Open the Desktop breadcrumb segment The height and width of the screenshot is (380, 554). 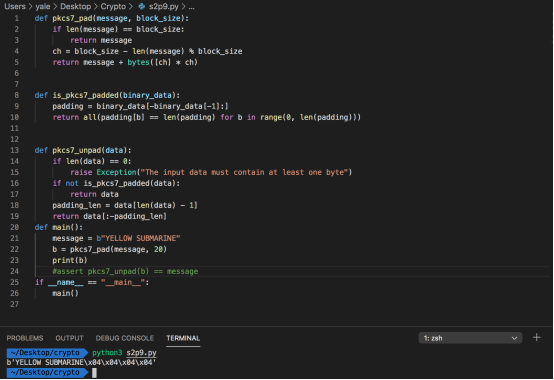[75, 6]
